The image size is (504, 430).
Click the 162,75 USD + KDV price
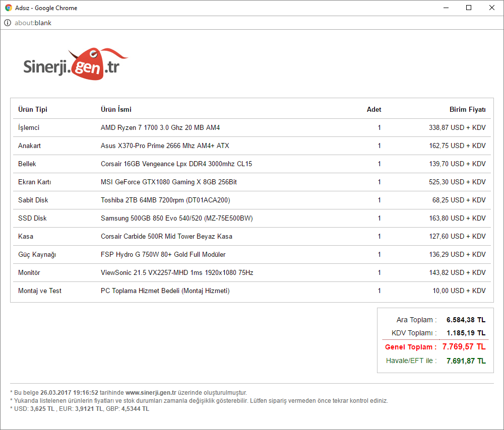click(x=457, y=146)
